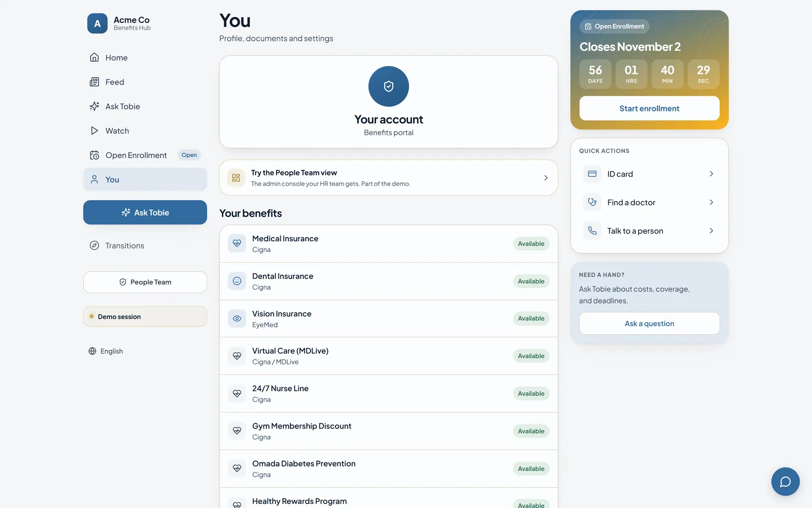Click the 24/7 Nurse Line icon
This screenshot has height=508, width=812.
[x=237, y=394]
